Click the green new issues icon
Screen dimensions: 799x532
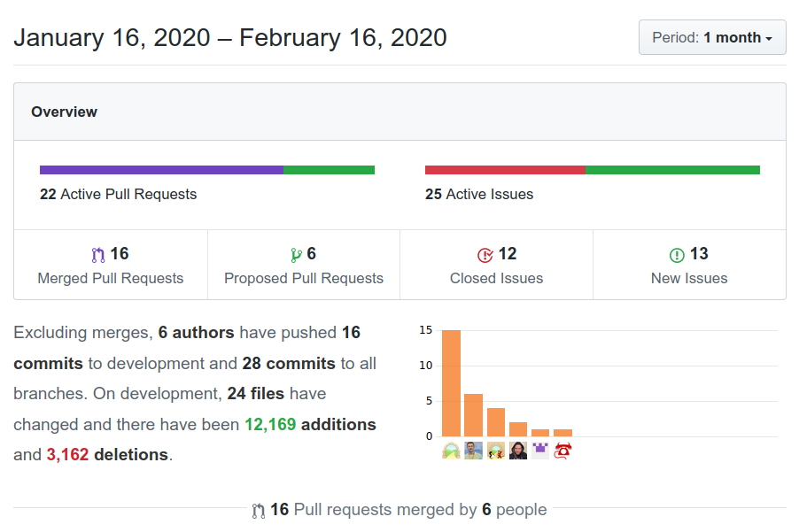point(677,255)
